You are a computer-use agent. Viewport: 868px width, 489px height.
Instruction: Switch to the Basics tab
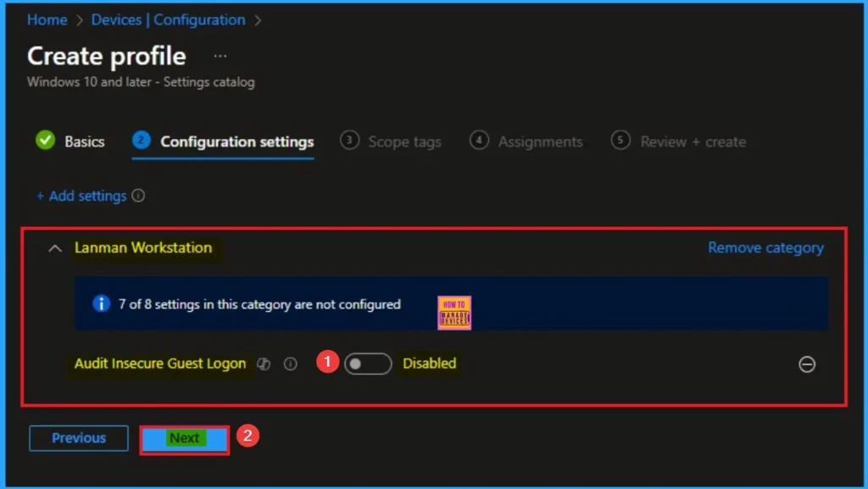84,142
